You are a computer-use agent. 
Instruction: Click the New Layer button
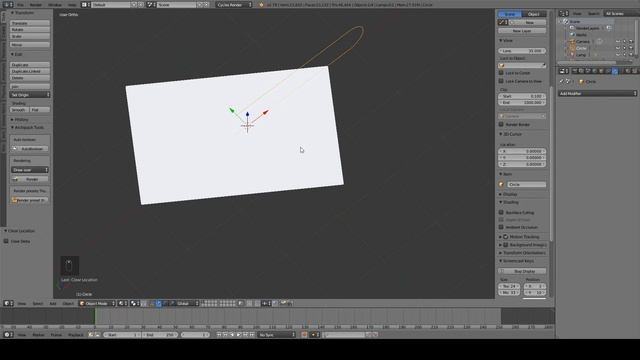[x=522, y=31]
